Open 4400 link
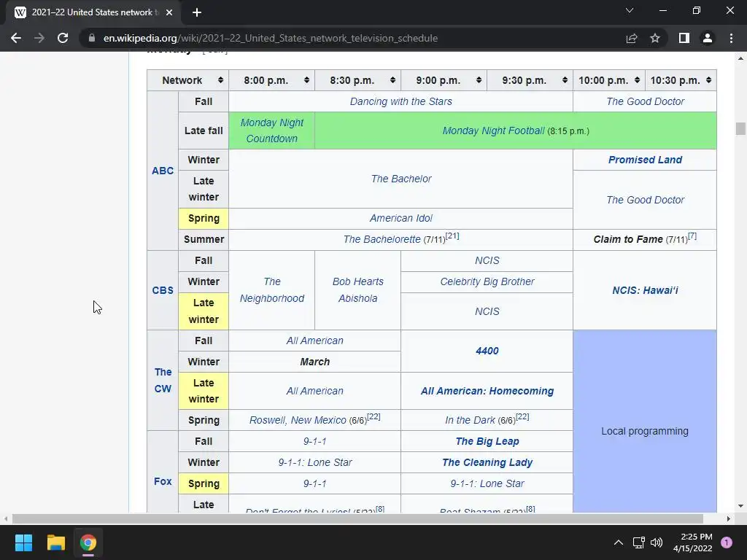The image size is (747, 560). tap(487, 351)
